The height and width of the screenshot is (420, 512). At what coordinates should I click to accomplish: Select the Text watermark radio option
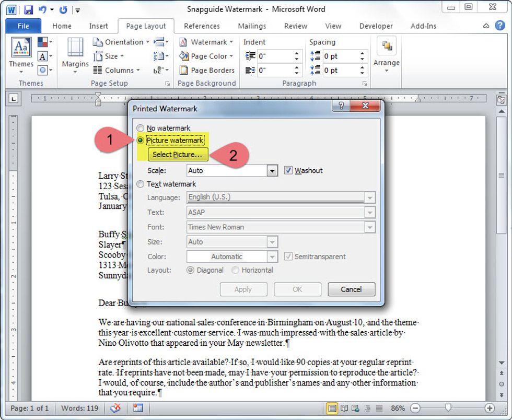140,184
